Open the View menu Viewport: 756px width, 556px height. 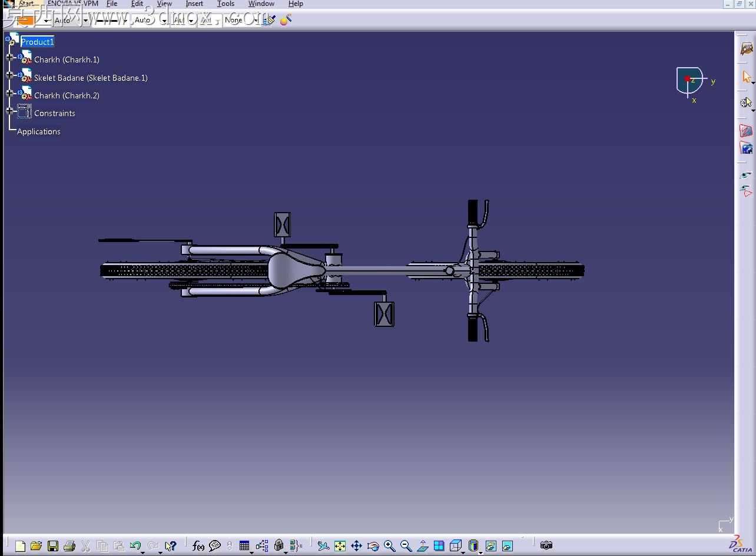click(164, 4)
